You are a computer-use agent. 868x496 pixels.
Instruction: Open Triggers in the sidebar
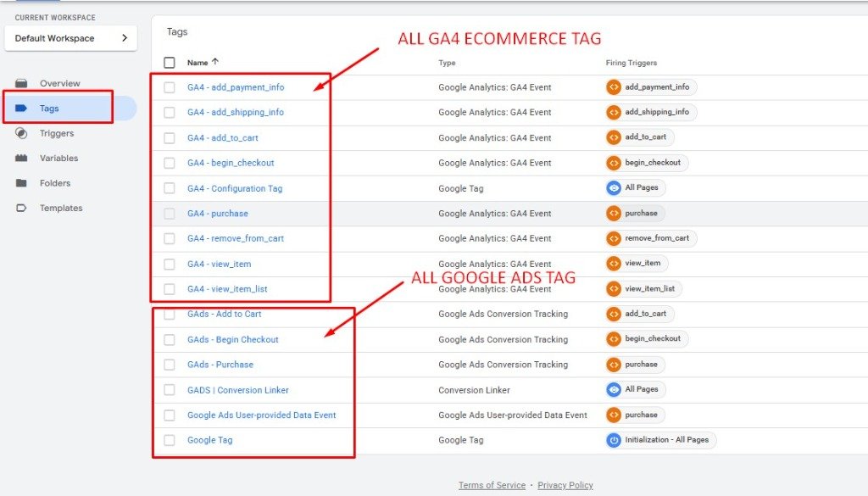[x=57, y=133]
